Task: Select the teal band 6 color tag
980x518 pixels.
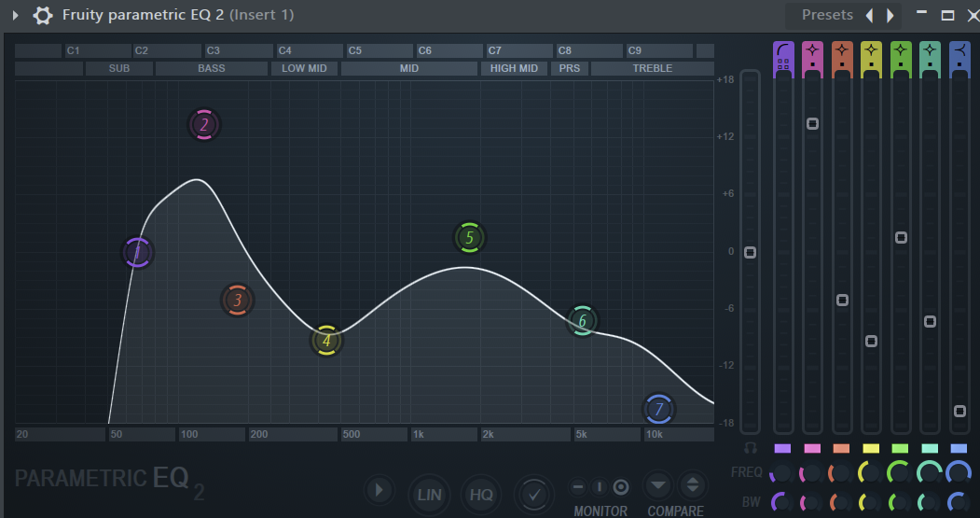Action: [930, 449]
